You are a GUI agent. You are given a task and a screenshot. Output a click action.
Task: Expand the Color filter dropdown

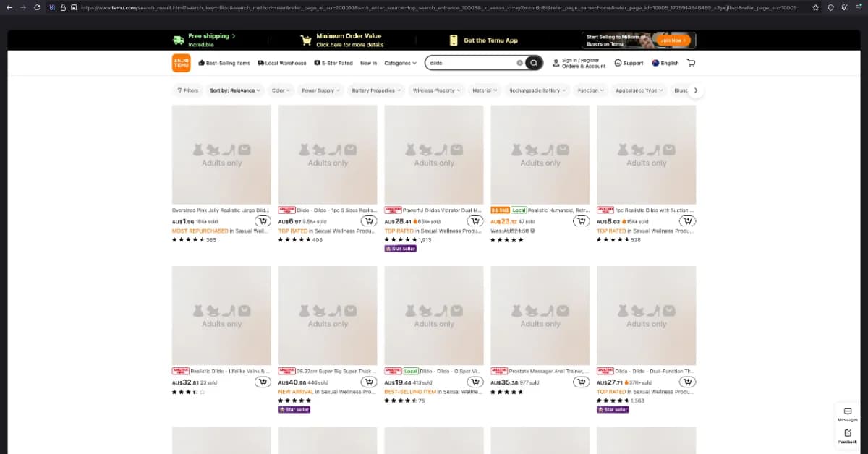coord(280,90)
